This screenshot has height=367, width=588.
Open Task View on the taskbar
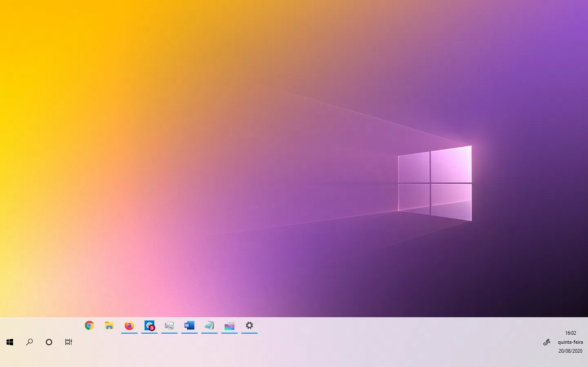(69, 342)
